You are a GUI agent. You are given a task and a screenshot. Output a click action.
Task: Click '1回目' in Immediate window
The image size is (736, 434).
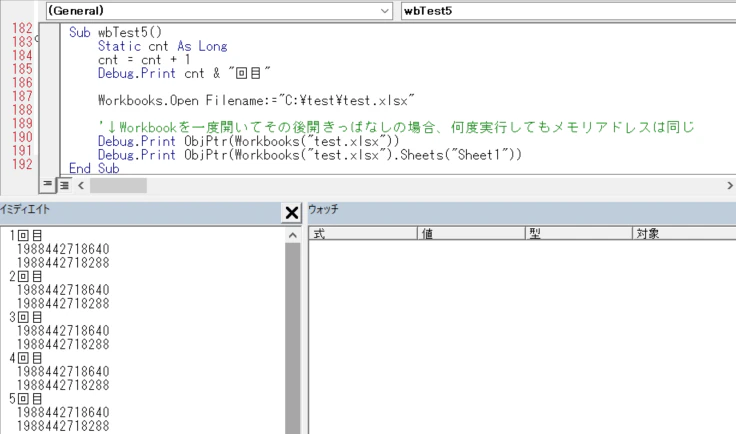[26, 236]
